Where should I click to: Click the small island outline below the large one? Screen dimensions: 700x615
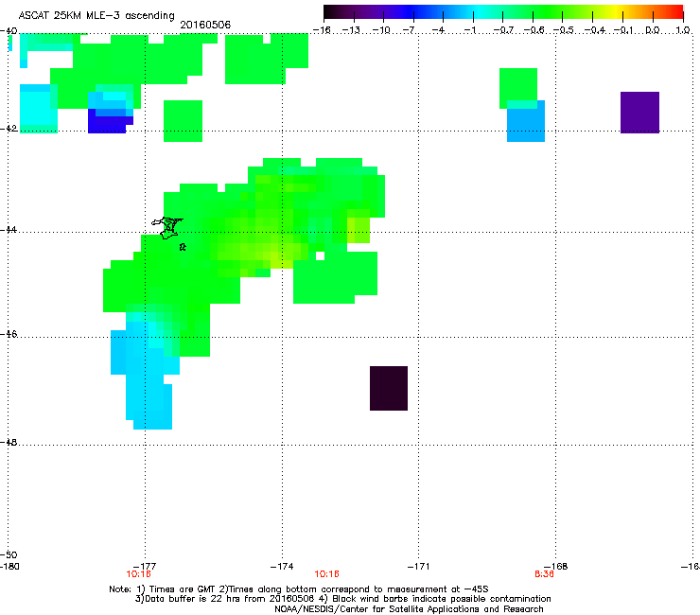pos(183,247)
